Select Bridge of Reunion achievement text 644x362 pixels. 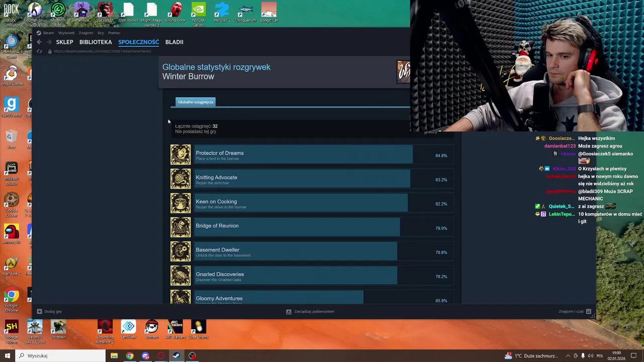click(217, 226)
